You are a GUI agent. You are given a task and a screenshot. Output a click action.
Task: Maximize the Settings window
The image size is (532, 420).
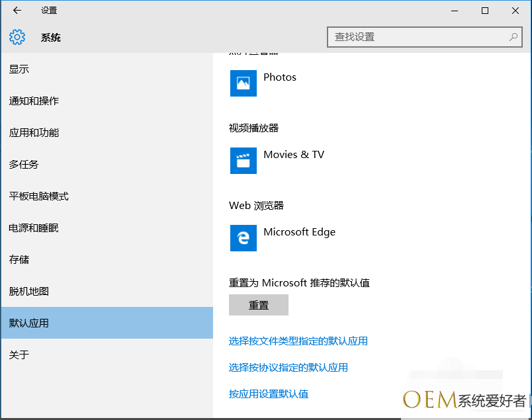pos(485,11)
